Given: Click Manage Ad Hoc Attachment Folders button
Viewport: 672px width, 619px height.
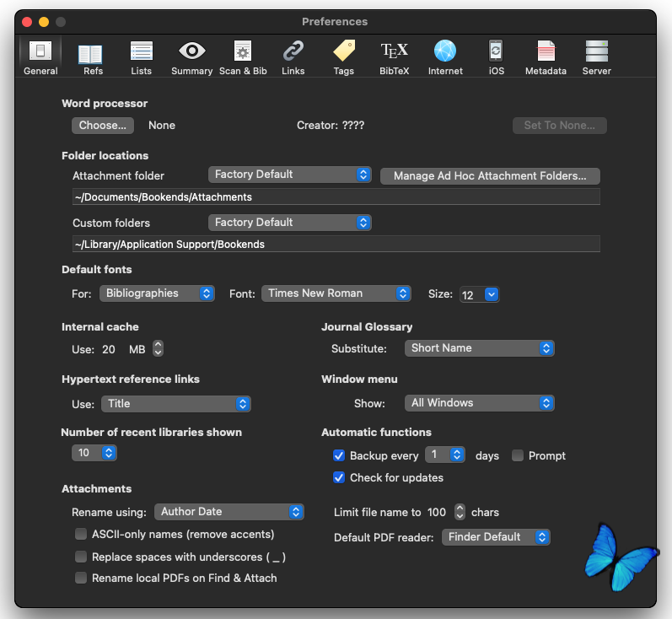Looking at the screenshot, I should click(490, 175).
